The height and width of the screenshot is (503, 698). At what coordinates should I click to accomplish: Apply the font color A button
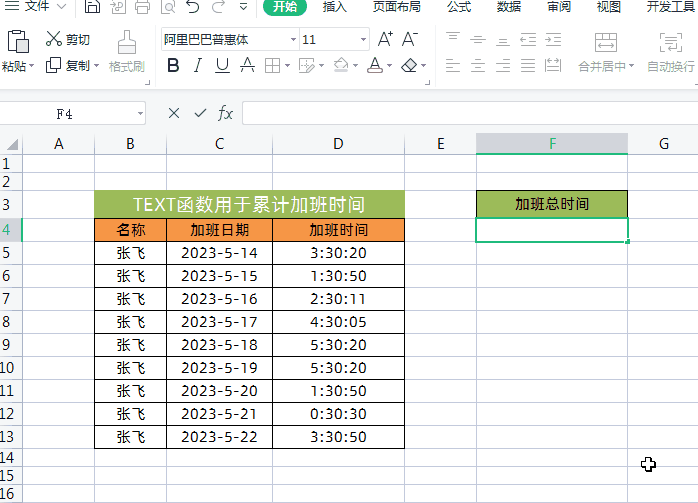(x=375, y=65)
